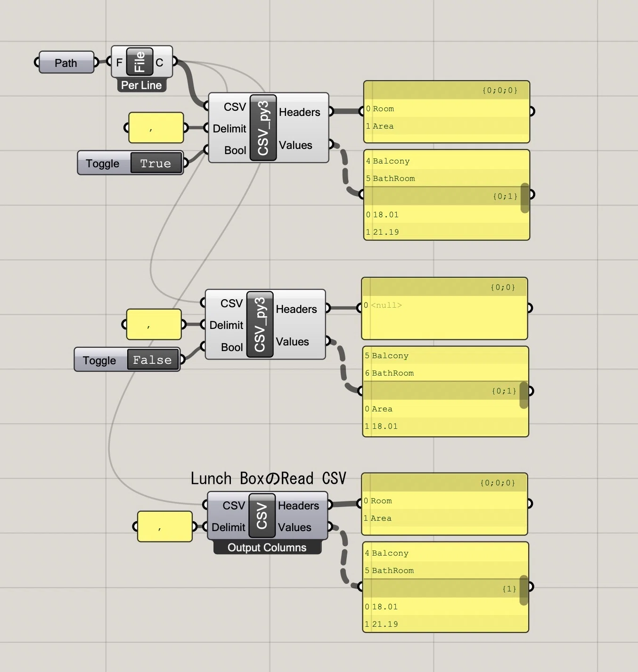
Task: Click Headers output on top CSV_py3
Action: [x=300, y=112]
